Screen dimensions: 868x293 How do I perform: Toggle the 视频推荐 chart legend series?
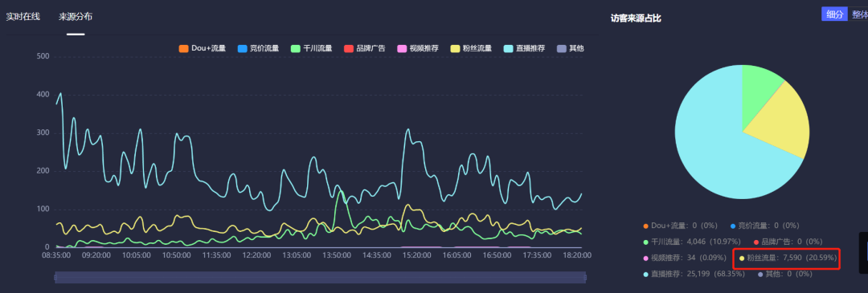click(418, 49)
